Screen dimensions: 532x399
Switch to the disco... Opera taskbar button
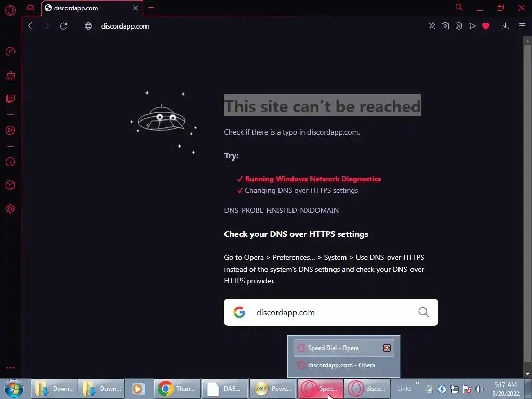click(367, 389)
